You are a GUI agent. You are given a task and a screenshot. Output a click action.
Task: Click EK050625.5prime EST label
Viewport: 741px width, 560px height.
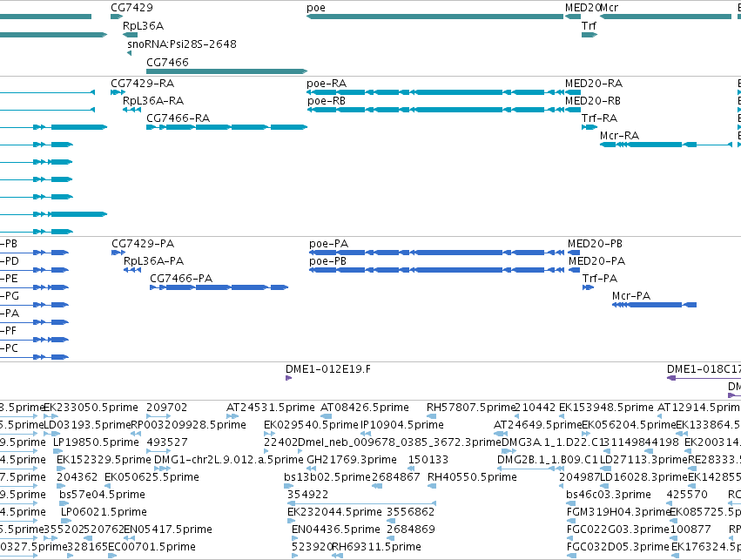tap(152, 477)
